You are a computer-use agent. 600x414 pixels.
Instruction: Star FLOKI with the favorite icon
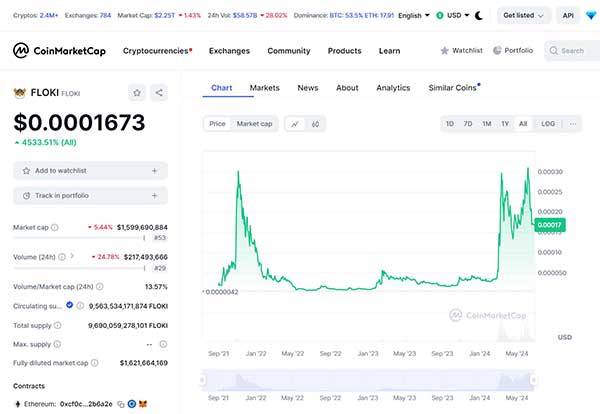(x=137, y=93)
